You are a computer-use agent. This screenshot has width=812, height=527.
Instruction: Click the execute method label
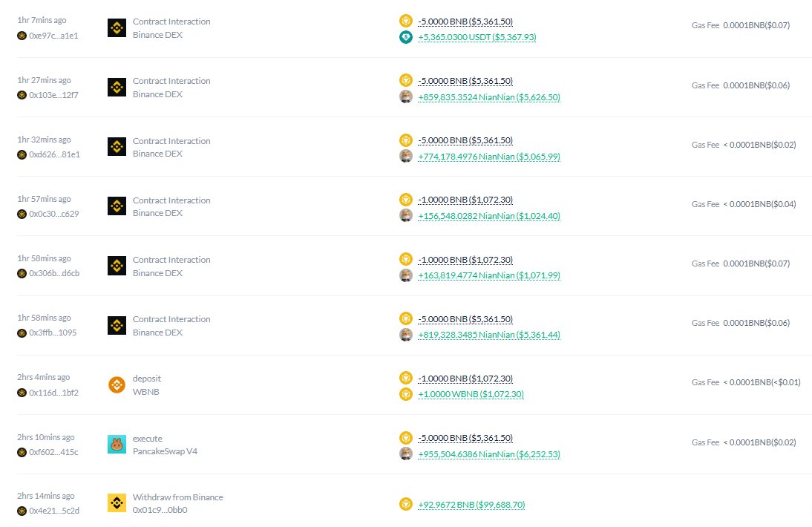[x=147, y=439]
